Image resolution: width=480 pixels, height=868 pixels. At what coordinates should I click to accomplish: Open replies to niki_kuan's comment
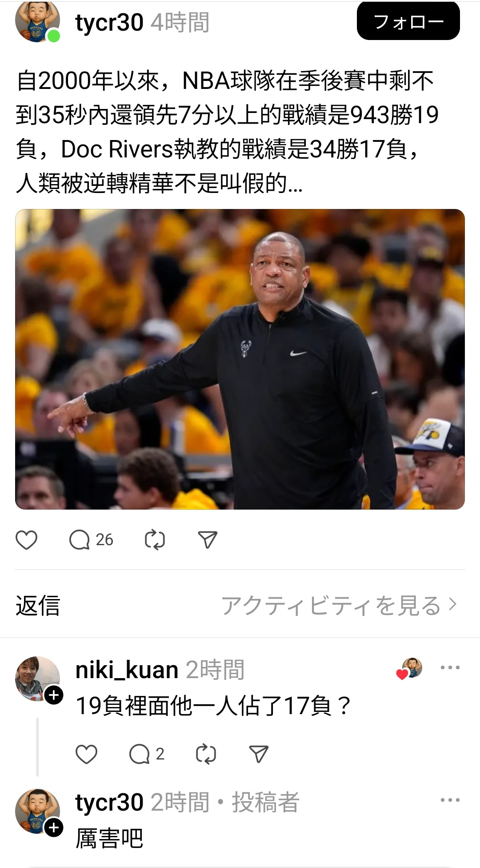[x=147, y=754]
